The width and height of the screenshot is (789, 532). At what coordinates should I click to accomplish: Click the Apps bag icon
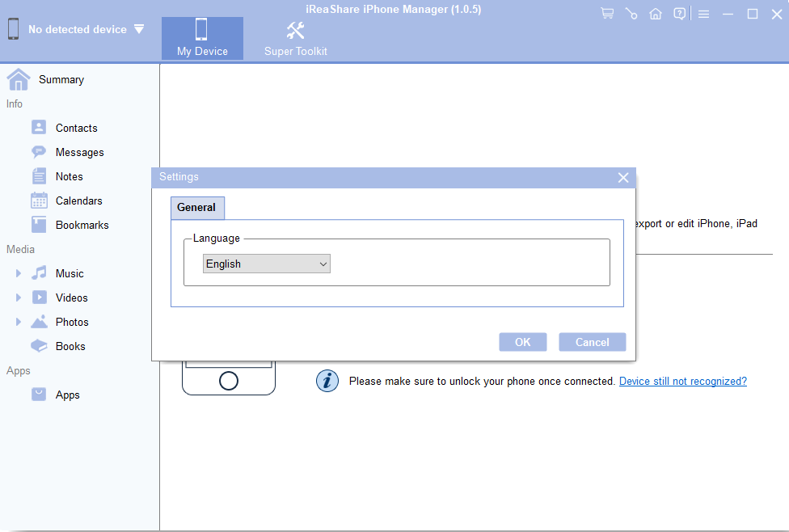[39, 394]
